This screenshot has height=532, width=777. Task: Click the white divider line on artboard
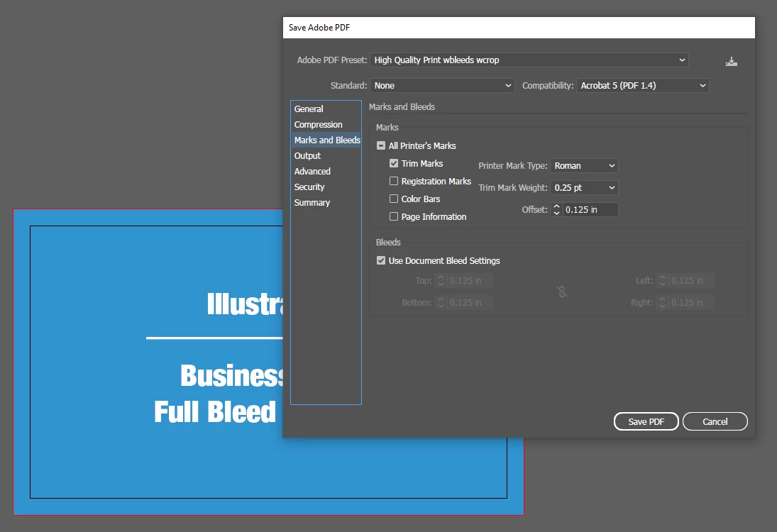point(214,338)
